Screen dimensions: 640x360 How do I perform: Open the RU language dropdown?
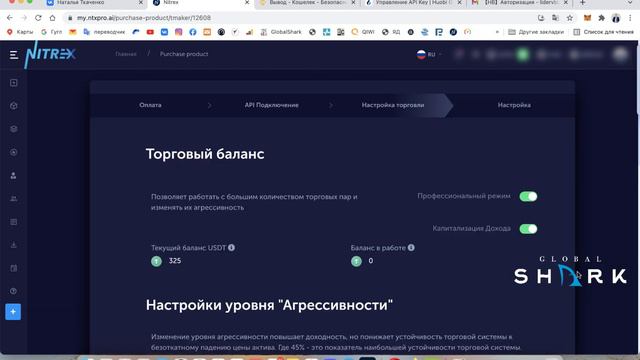[x=429, y=54]
